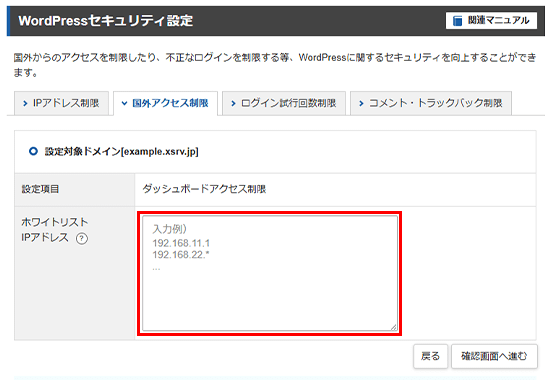Viewport: 550px width, 380px height.
Task: Click 確認画面へ進む to proceed to confirmation
Action: tap(494, 356)
